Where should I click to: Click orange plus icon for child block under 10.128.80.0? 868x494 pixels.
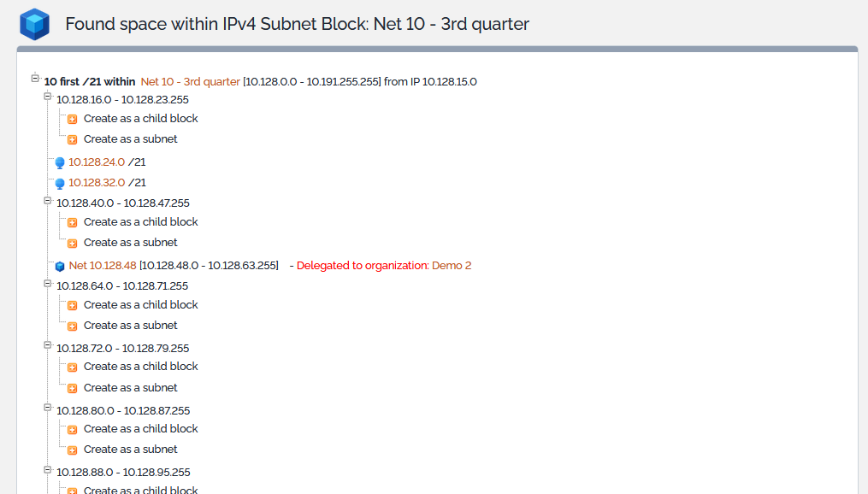[x=73, y=430]
